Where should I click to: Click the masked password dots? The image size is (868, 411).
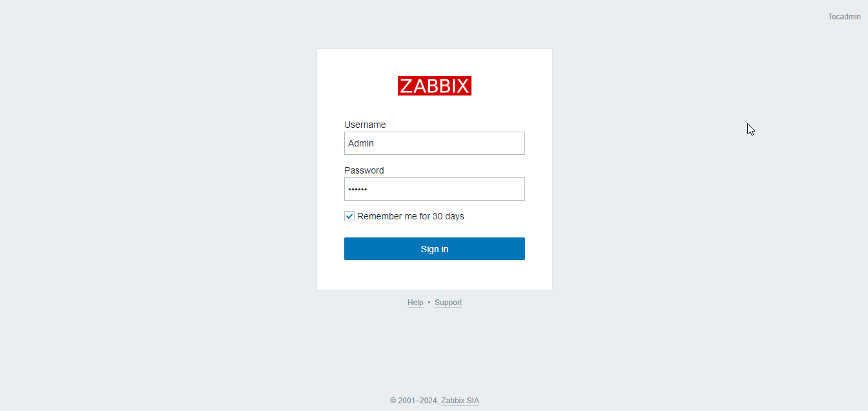357,188
